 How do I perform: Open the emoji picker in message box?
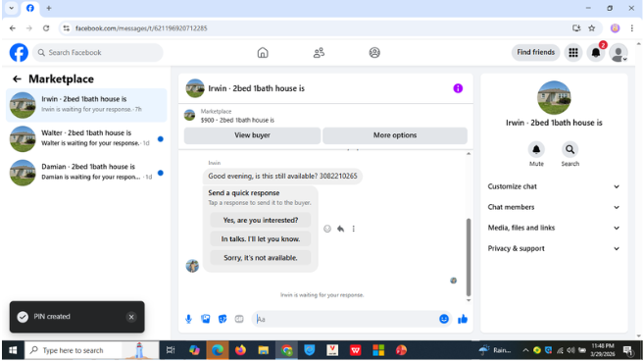[x=444, y=319]
